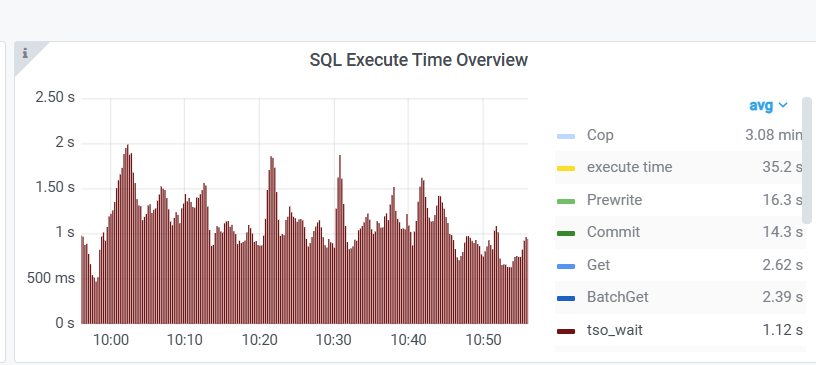Click the dark green Commit color swatch
Image resolution: width=816 pixels, height=365 pixels.
tap(566, 233)
